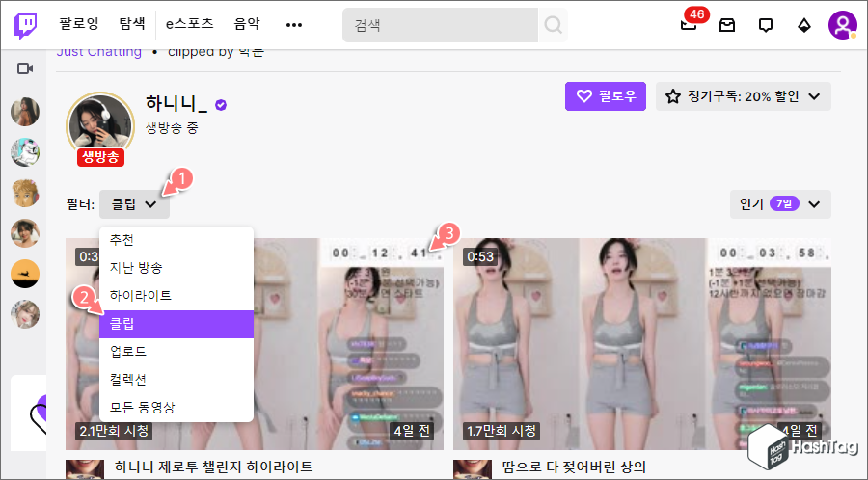
Task: Open notifications with 46 badge
Action: (690, 24)
